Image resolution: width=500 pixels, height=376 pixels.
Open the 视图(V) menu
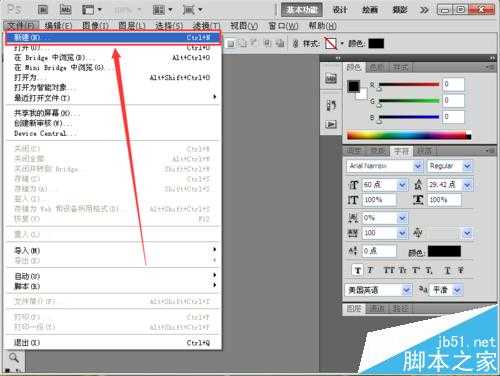tap(244, 25)
